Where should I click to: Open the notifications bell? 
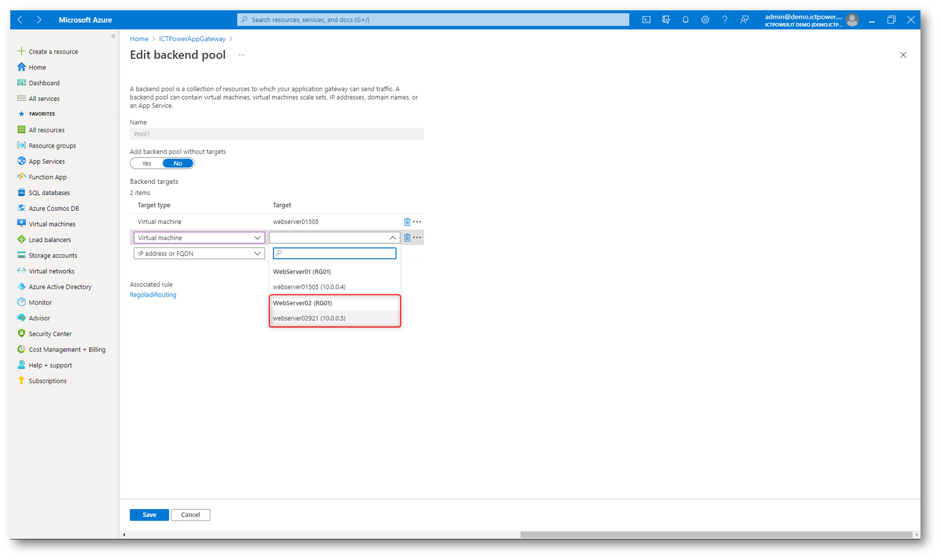click(x=685, y=20)
